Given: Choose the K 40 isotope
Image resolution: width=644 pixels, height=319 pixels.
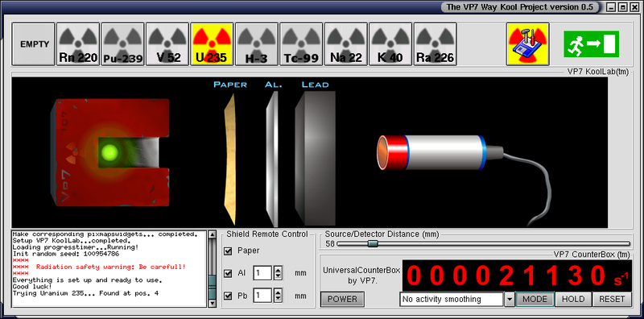Looking at the screenshot, I should (390, 44).
